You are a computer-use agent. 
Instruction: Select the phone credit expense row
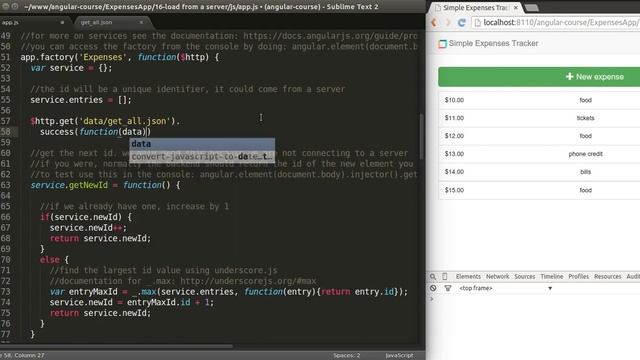click(539, 154)
